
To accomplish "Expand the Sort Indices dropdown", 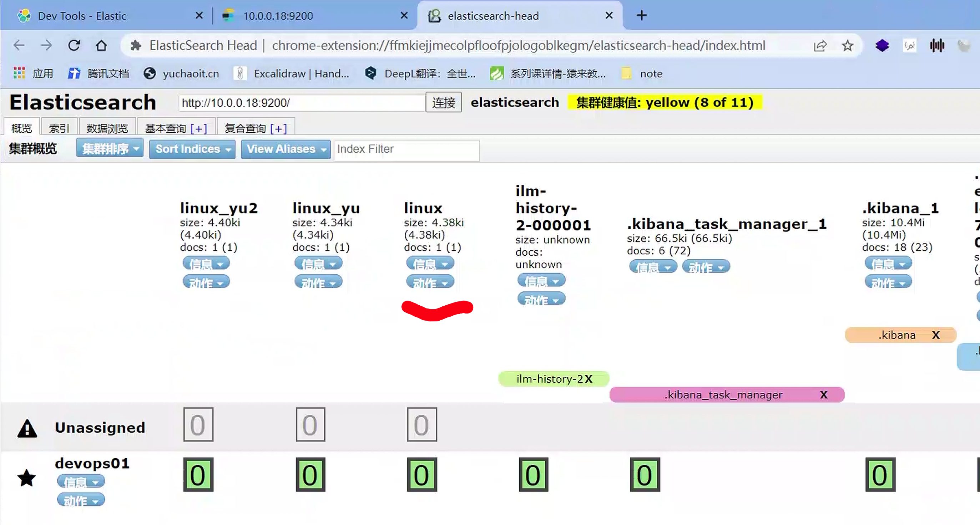I will pyautogui.click(x=192, y=149).
